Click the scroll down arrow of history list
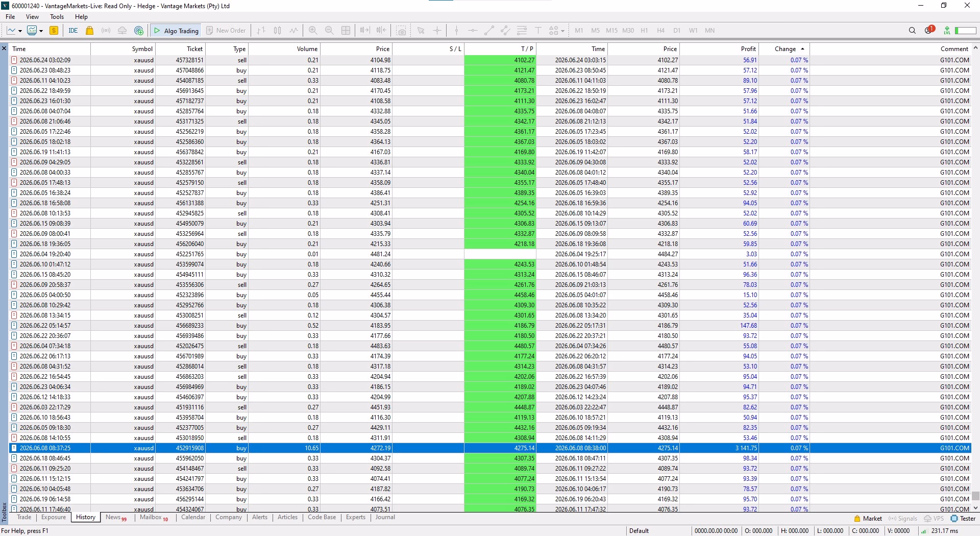The width and height of the screenshot is (980, 536). pos(975,508)
